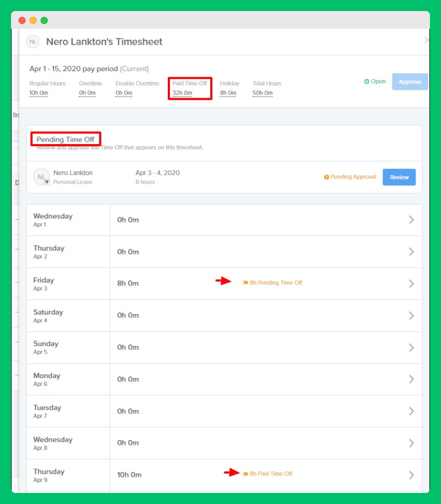
Task: Click the 8h Paid Time Off label
Action: point(271,474)
